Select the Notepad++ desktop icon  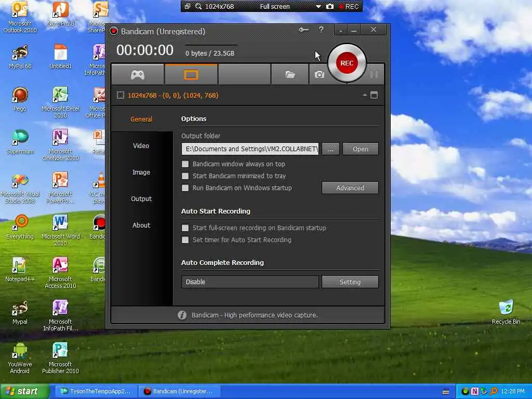click(20, 270)
